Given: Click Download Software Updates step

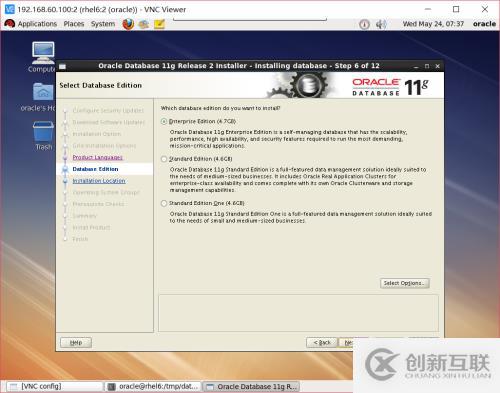Looking at the screenshot, I should click(109, 122).
